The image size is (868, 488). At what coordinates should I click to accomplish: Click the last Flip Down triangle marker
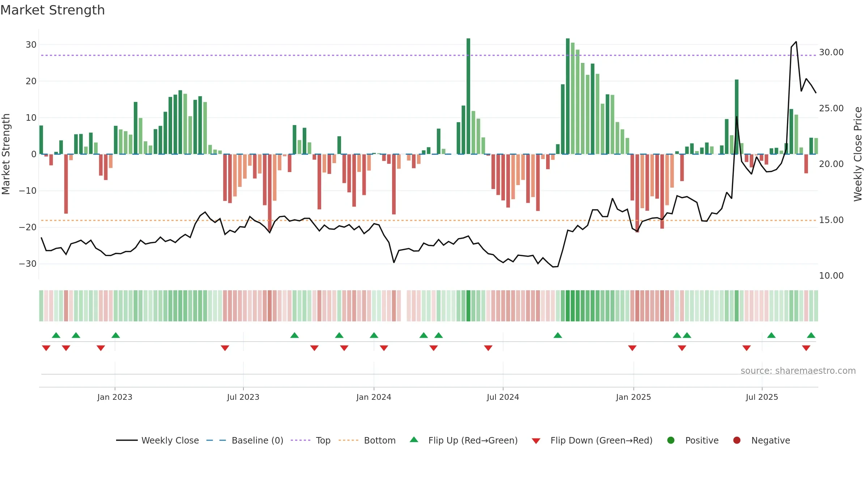[806, 348]
